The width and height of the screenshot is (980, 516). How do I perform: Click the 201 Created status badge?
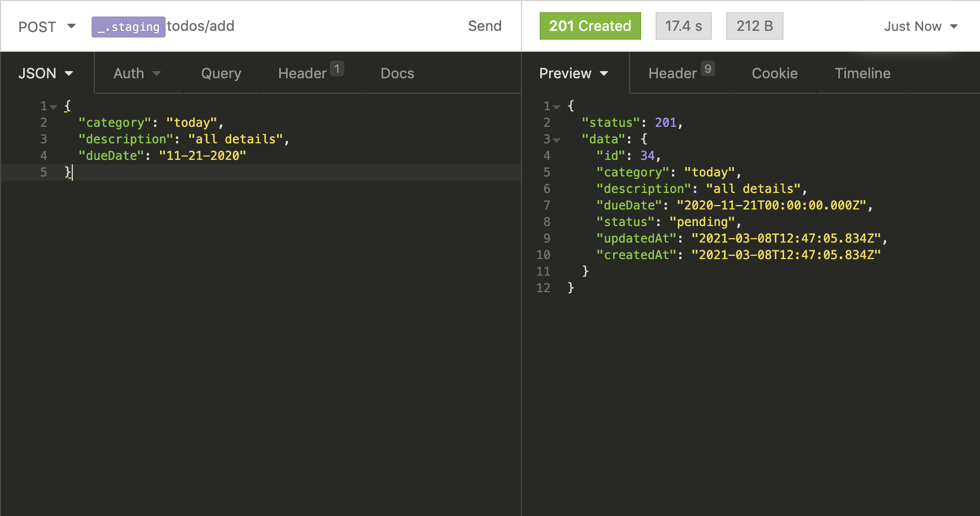(x=590, y=26)
